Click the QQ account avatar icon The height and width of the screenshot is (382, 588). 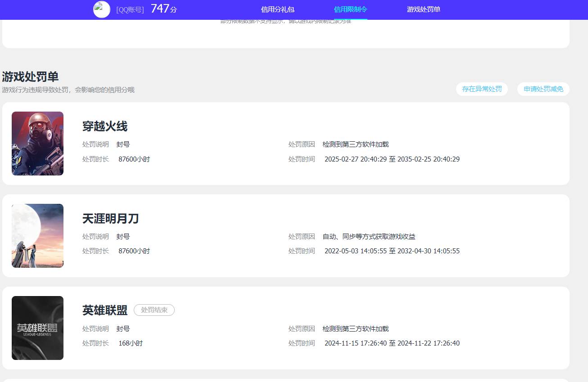[102, 9]
